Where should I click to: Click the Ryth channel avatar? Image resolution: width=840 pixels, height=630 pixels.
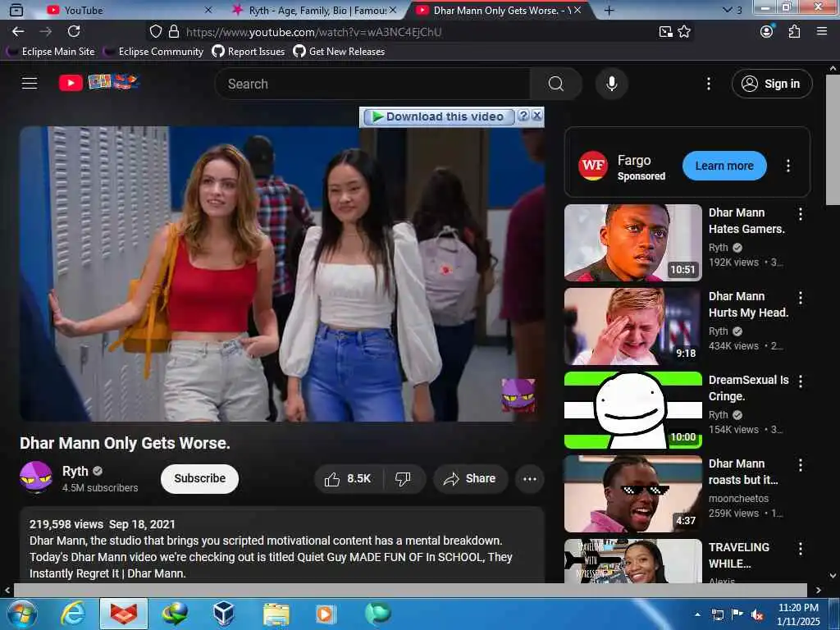pyautogui.click(x=36, y=477)
